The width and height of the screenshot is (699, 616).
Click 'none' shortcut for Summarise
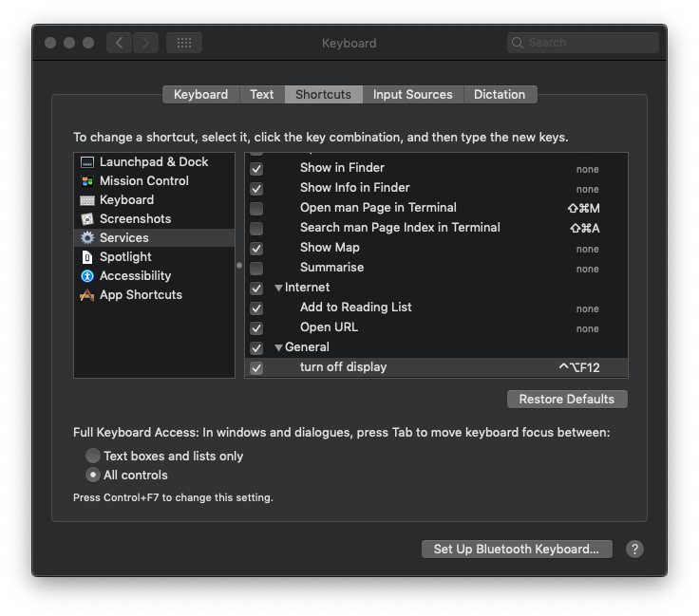[x=588, y=269]
